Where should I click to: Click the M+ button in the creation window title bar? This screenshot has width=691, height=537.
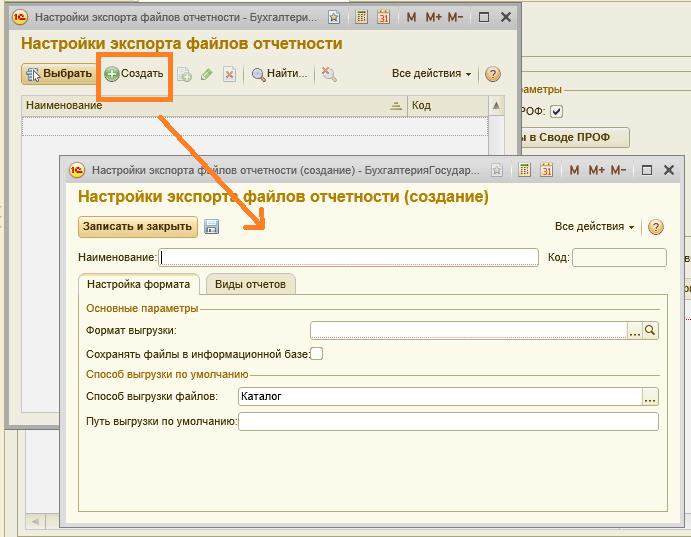596,170
